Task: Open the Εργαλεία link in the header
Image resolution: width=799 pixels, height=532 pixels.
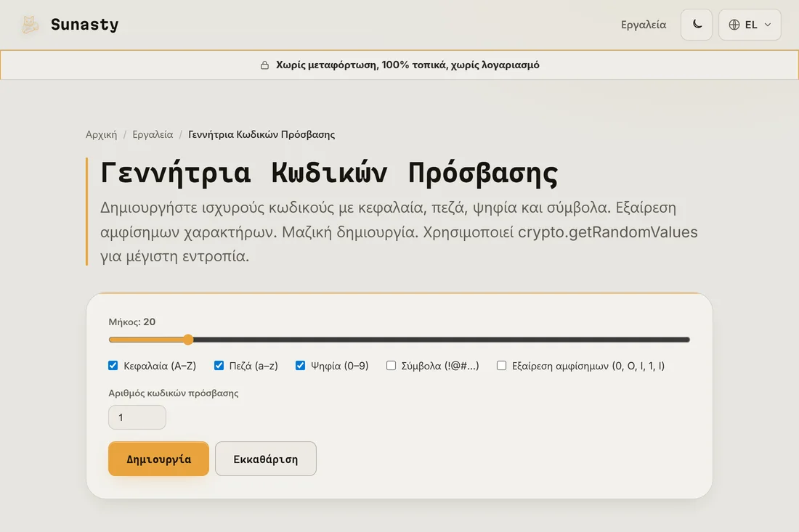Action: tap(643, 25)
